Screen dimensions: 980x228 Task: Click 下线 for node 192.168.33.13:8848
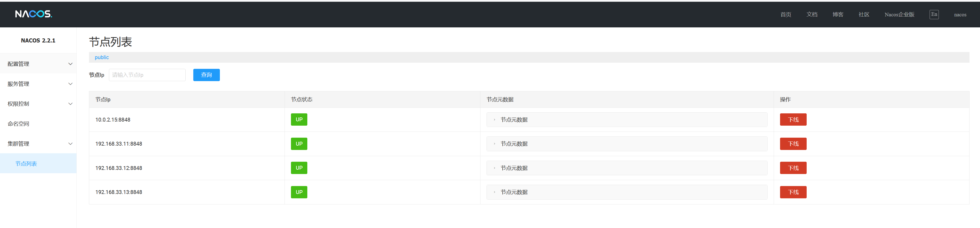(793, 192)
